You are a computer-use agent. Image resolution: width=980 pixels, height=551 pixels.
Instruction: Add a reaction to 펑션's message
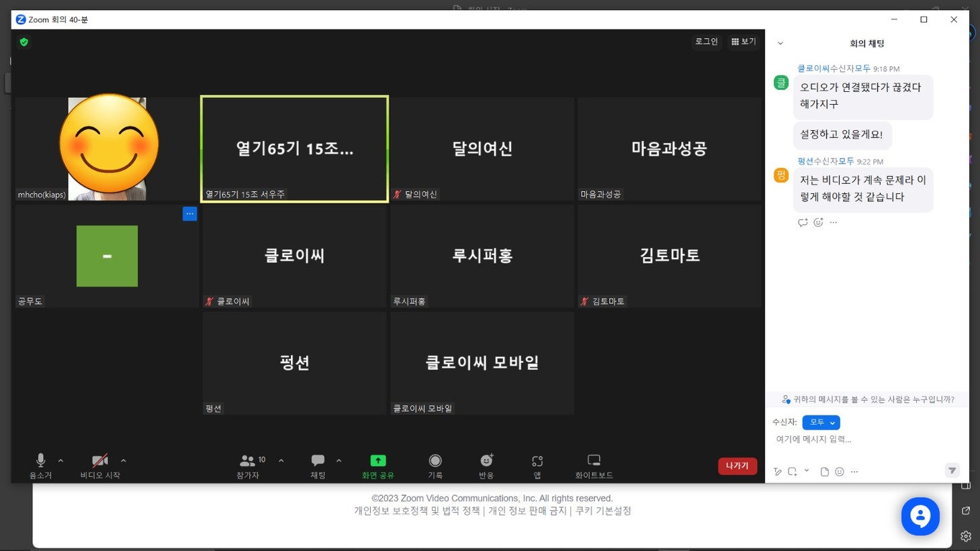818,222
